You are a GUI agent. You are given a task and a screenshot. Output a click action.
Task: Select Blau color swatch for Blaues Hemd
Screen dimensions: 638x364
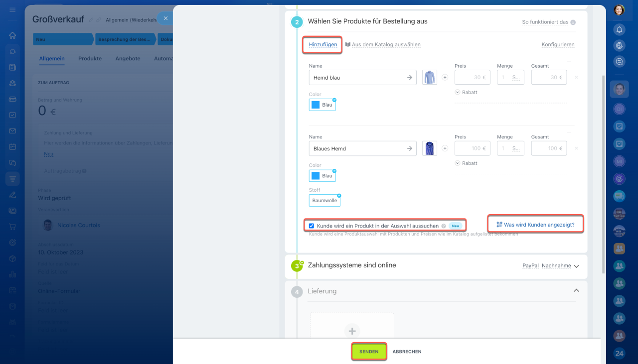point(322,176)
